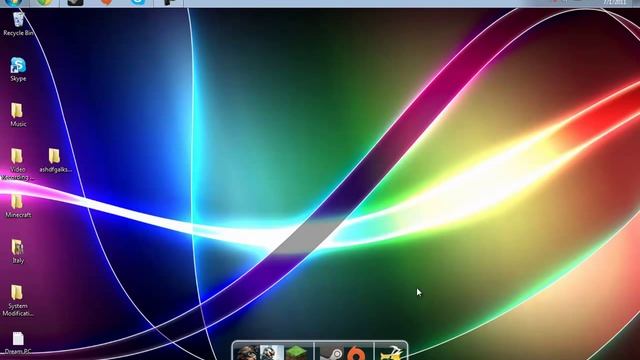Click the yellow pickaxe icon in dock

click(391, 353)
